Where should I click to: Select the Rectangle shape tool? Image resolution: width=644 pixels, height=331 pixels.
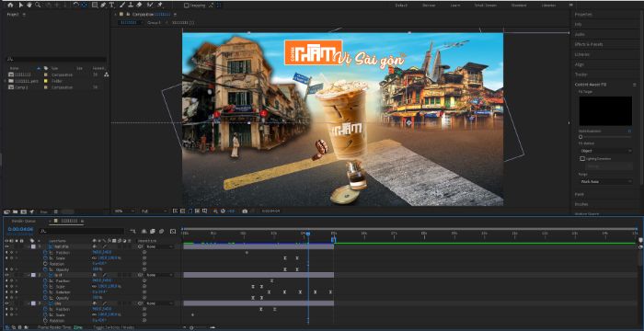pyautogui.click(x=95, y=5)
